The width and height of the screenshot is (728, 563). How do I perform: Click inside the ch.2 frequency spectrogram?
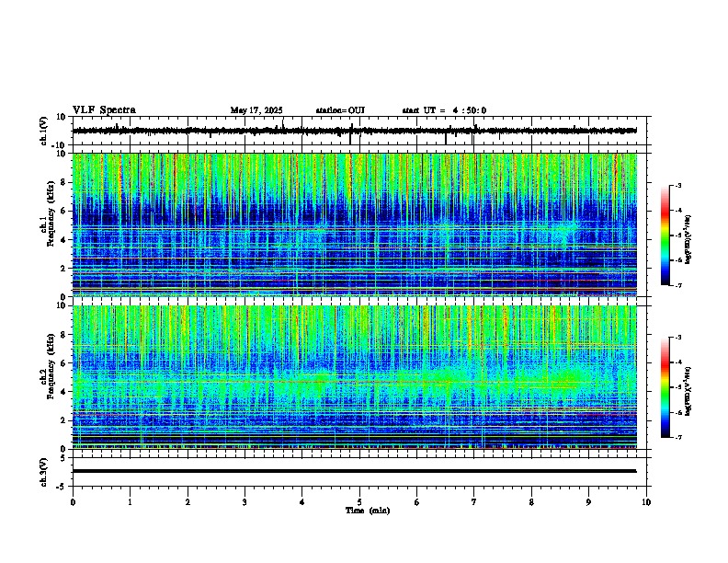[x=355, y=377]
